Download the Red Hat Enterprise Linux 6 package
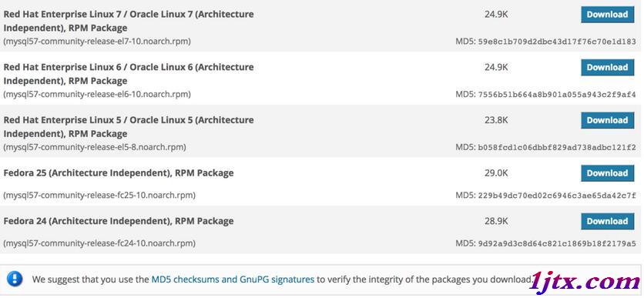The image size is (644, 298). pyautogui.click(x=607, y=67)
